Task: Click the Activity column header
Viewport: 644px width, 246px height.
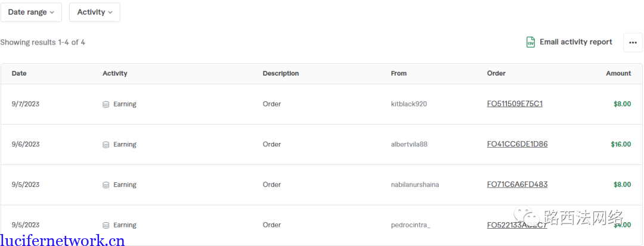Action: coord(115,73)
